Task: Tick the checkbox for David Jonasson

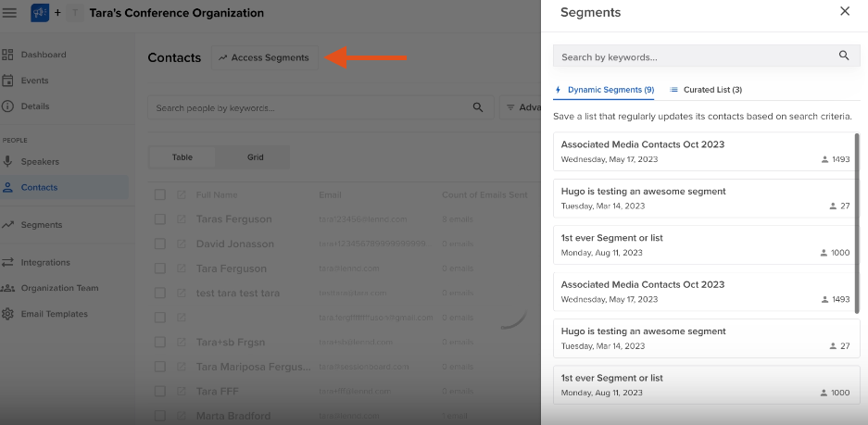Action: pyautogui.click(x=160, y=244)
